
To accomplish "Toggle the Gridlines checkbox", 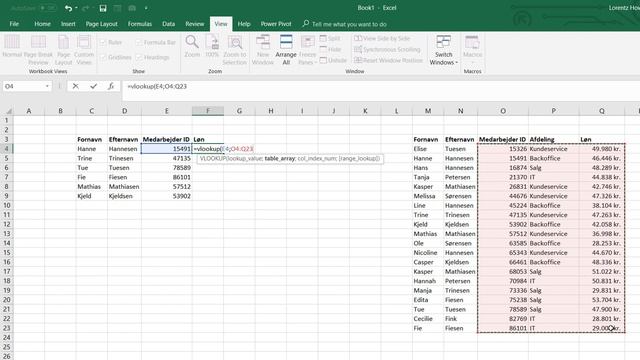I will pos(103,57).
